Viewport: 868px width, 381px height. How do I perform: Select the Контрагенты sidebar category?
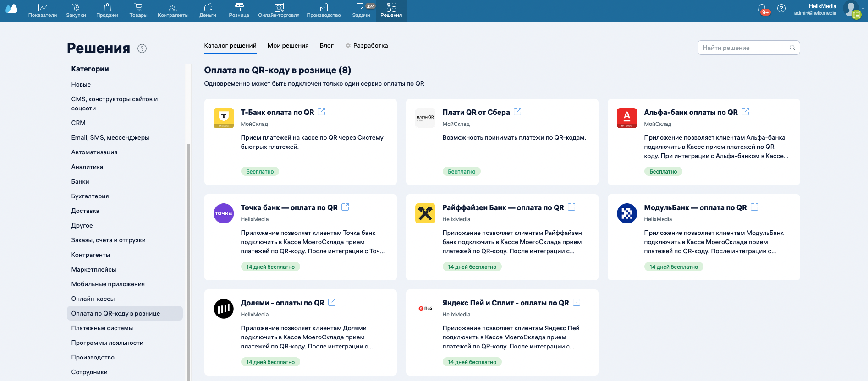point(91,255)
